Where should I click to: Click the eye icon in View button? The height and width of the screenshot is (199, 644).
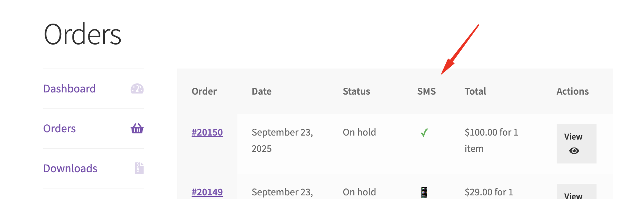point(574,151)
